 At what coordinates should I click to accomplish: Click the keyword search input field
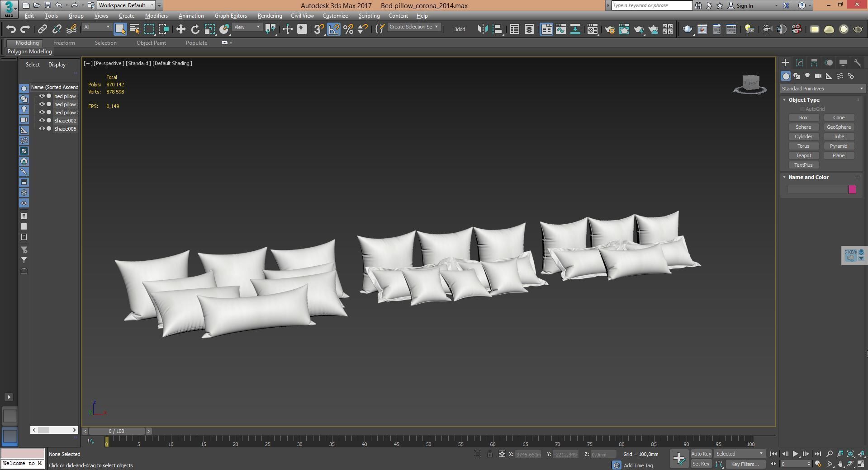coord(652,5)
